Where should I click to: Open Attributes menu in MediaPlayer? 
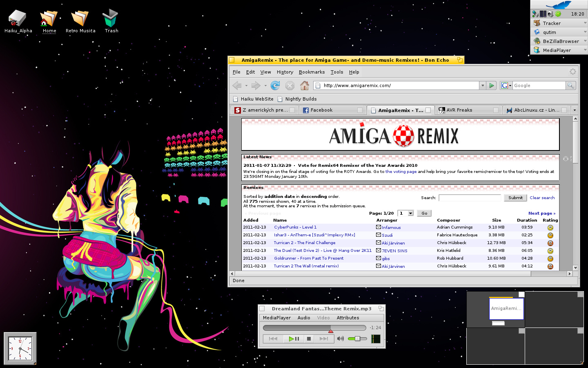click(x=347, y=318)
